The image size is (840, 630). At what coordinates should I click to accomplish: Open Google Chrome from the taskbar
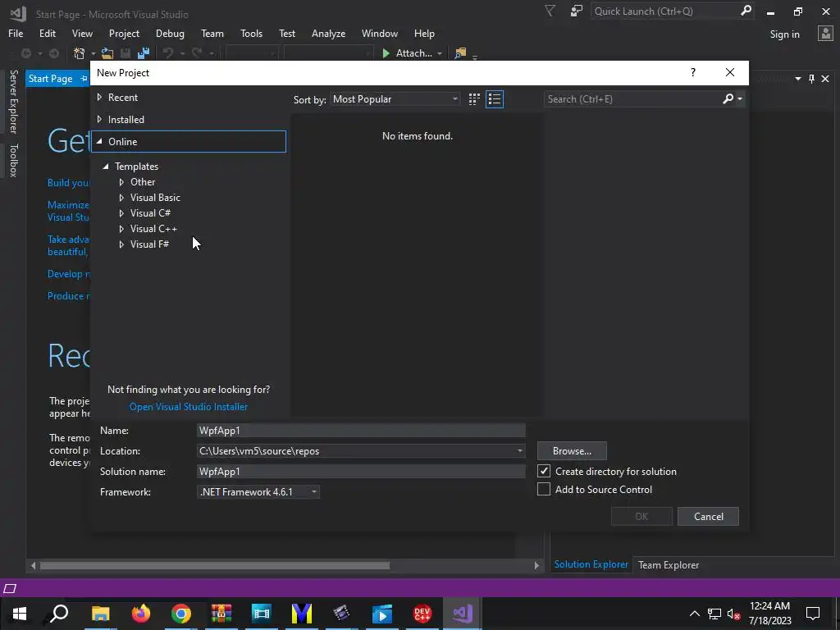pos(181,614)
